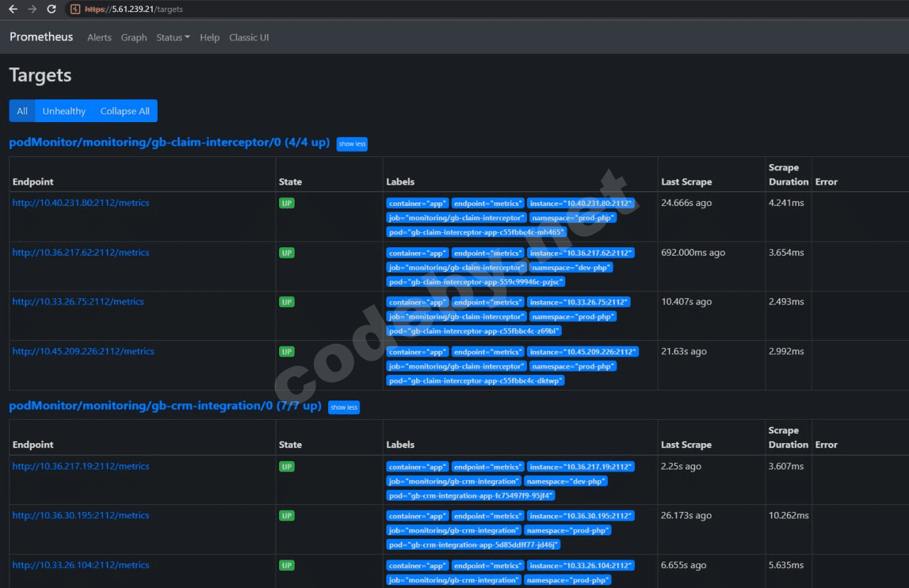909x588 pixels.
Task: Open endpoint http://10.36.217.62:2112/metrics
Action: pos(81,253)
